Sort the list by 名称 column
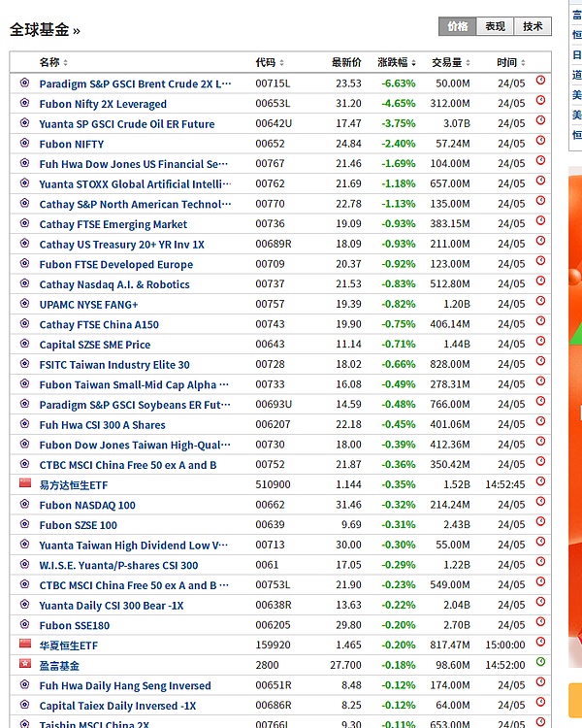582x728 pixels. [52, 62]
